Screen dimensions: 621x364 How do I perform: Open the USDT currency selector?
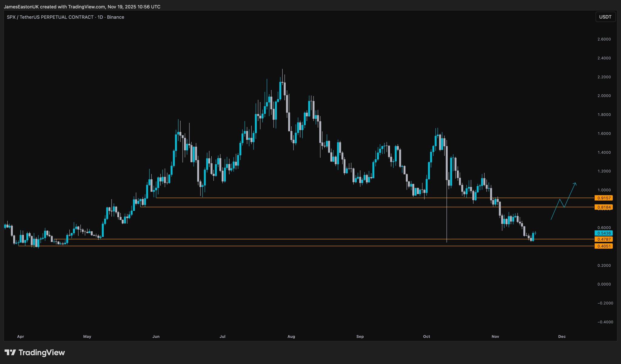click(x=605, y=17)
